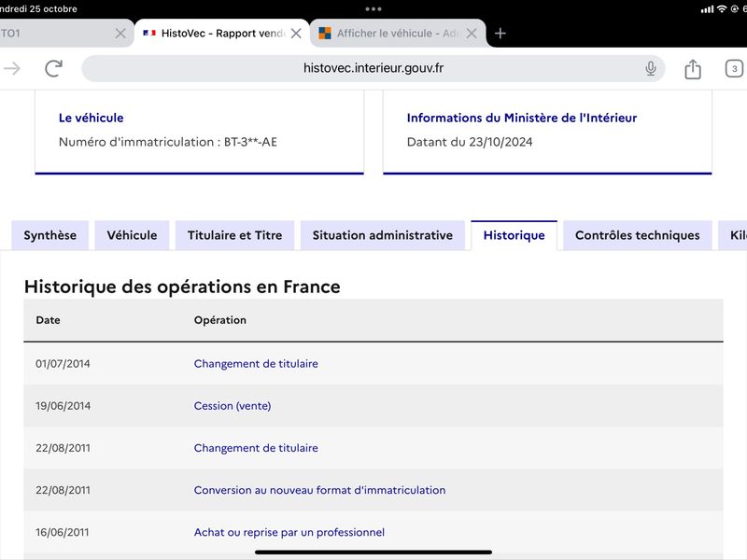Open the Situation administrative tab

(x=383, y=235)
